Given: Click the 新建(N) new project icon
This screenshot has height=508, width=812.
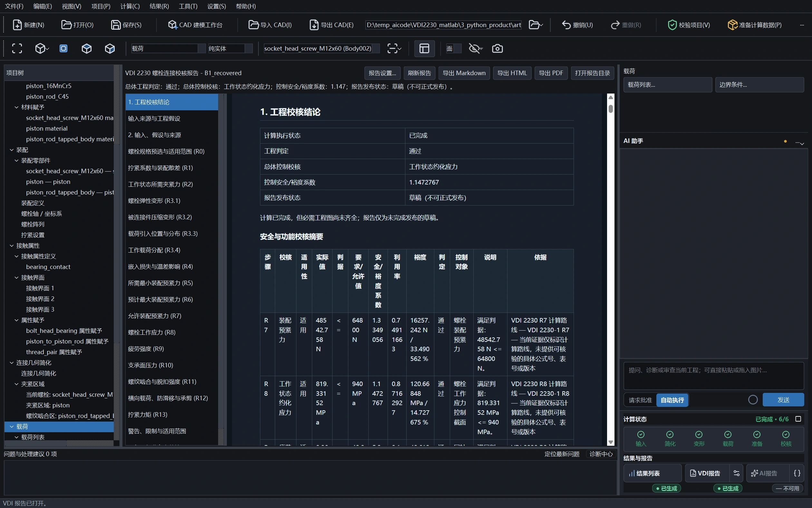Looking at the screenshot, I should click(17, 25).
